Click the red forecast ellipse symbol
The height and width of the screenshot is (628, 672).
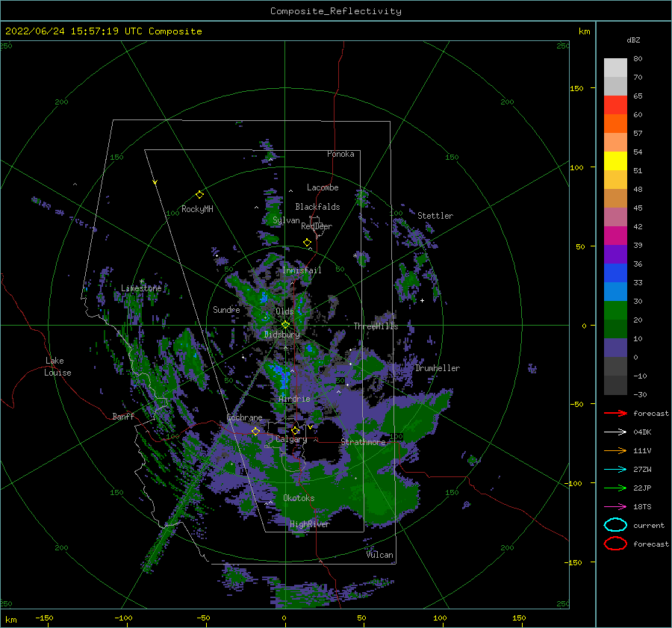pyautogui.click(x=615, y=544)
